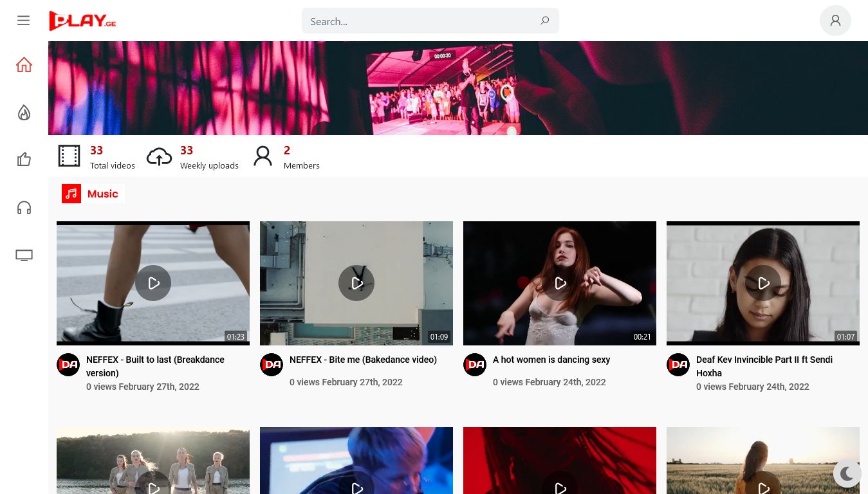Open title Deaf Kev Invincible Part II ft Sendi Hoxha
This screenshot has width=868, height=494.
pyautogui.click(x=764, y=366)
